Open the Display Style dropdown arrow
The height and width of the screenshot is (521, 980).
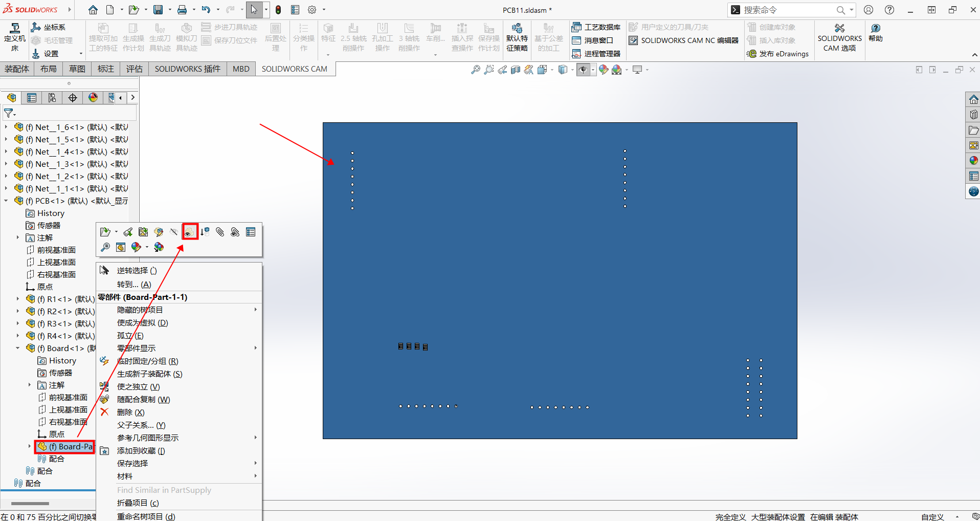(x=572, y=70)
